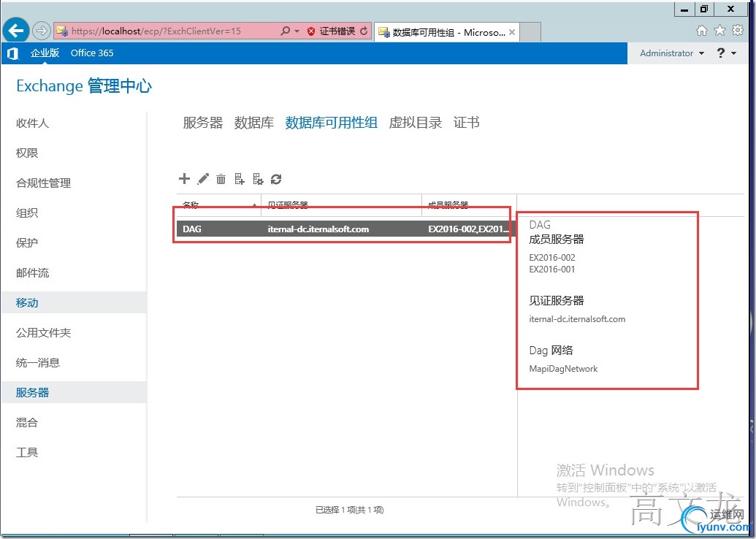
Task: Click the browser Forward arrow button
Action: click(x=42, y=31)
